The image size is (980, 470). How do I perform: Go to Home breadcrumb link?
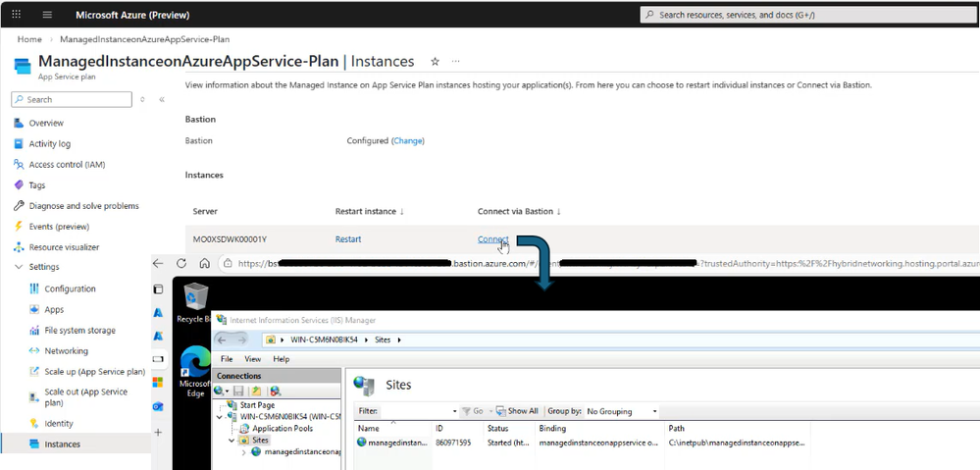(29, 38)
